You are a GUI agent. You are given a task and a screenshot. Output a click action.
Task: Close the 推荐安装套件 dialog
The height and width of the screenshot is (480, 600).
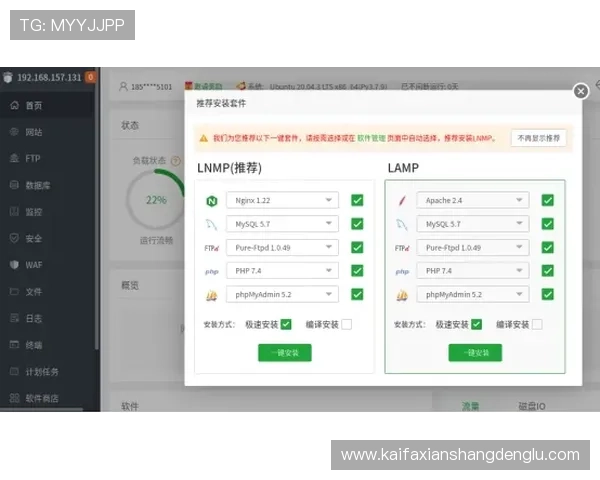pyautogui.click(x=581, y=91)
